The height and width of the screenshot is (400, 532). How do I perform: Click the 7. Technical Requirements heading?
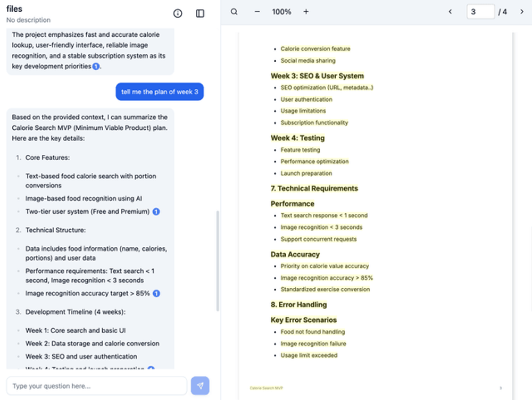tap(314, 188)
